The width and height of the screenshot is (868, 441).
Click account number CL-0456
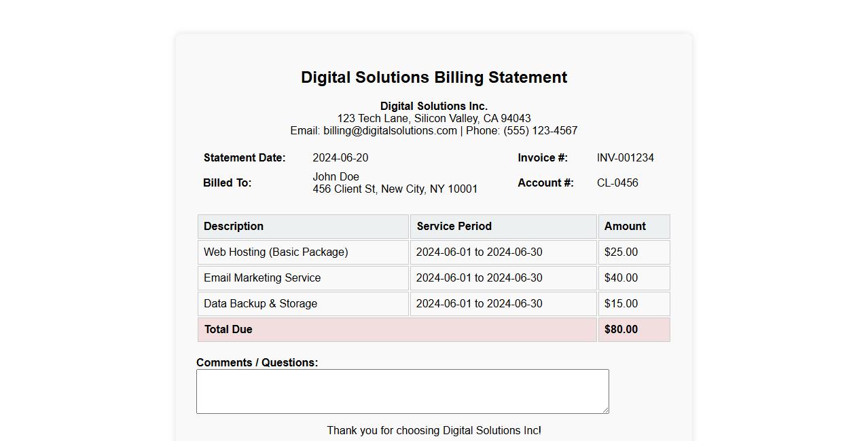pyautogui.click(x=617, y=183)
